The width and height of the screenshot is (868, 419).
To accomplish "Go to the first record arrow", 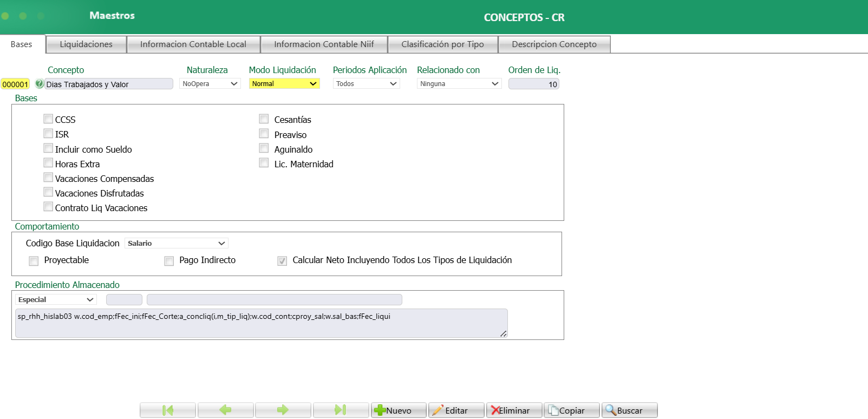I will 168,410.
